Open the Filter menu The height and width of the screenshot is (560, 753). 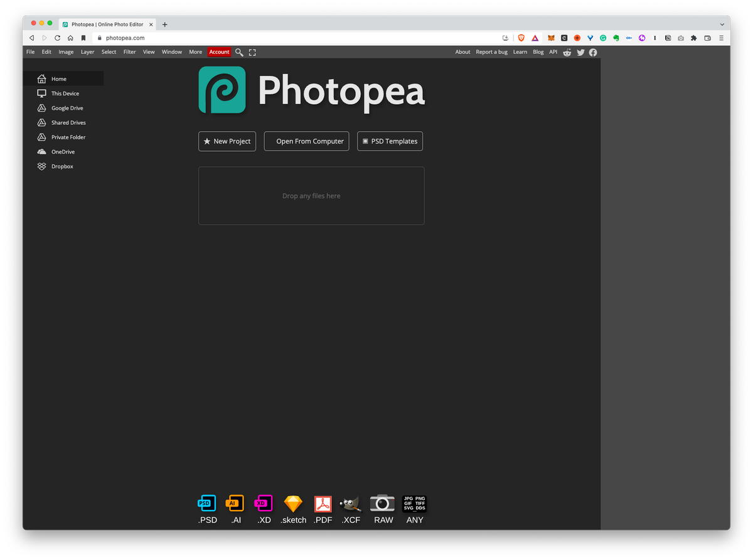click(129, 51)
